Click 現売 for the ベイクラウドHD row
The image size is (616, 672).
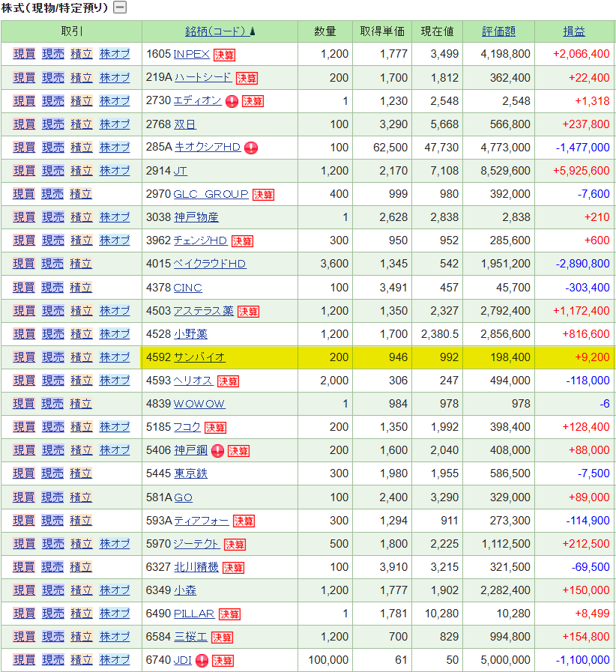point(52,264)
